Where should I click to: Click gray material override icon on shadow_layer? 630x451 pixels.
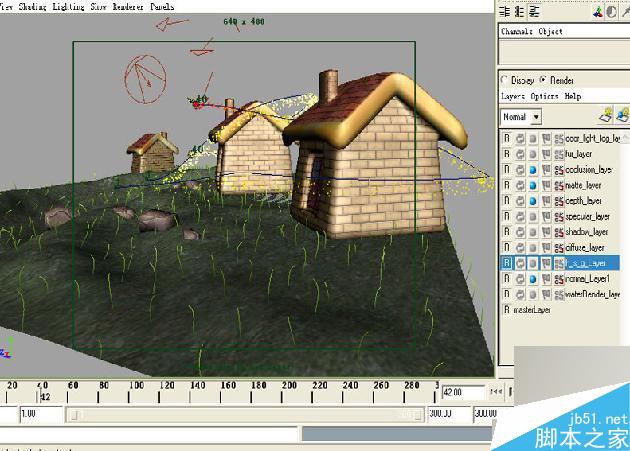pos(533,232)
